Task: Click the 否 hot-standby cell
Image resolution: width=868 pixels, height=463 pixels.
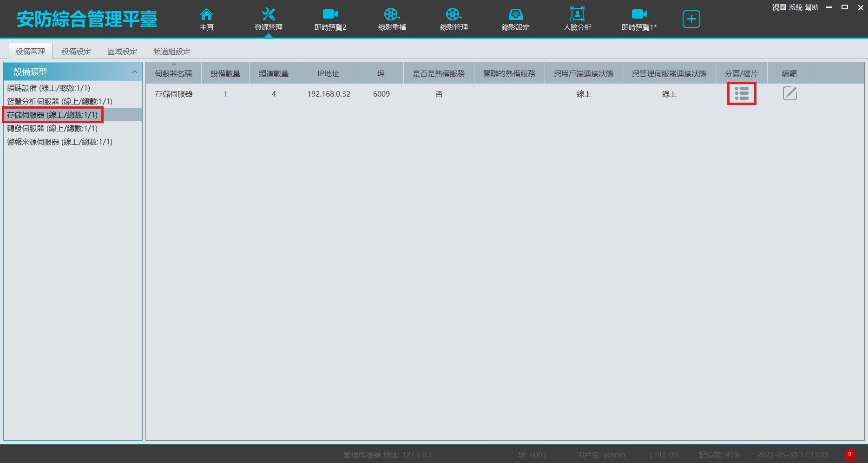Action: click(439, 94)
